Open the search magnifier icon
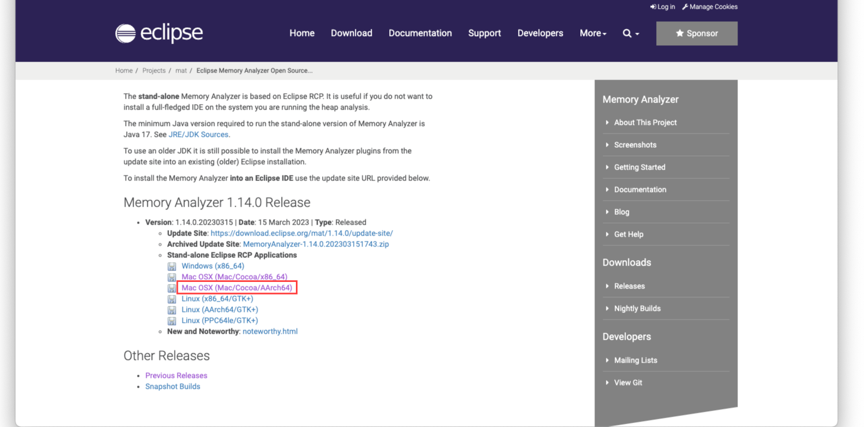The height and width of the screenshot is (427, 868). [x=627, y=33]
